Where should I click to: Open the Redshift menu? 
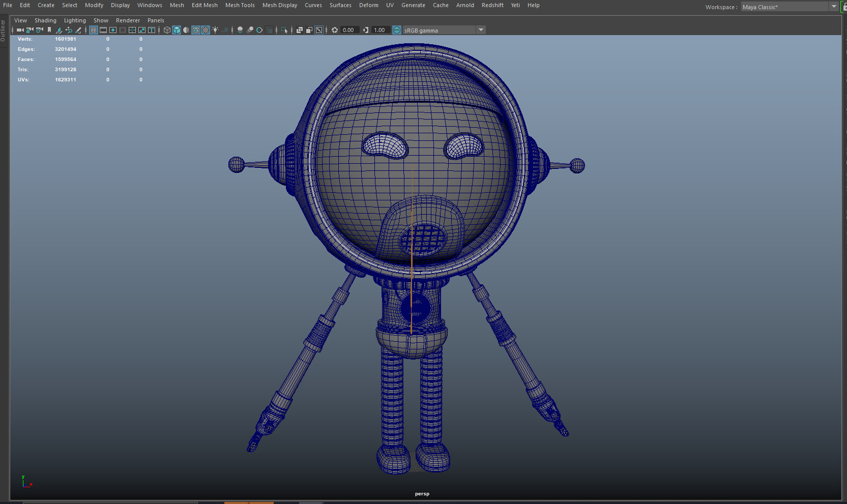click(x=492, y=5)
